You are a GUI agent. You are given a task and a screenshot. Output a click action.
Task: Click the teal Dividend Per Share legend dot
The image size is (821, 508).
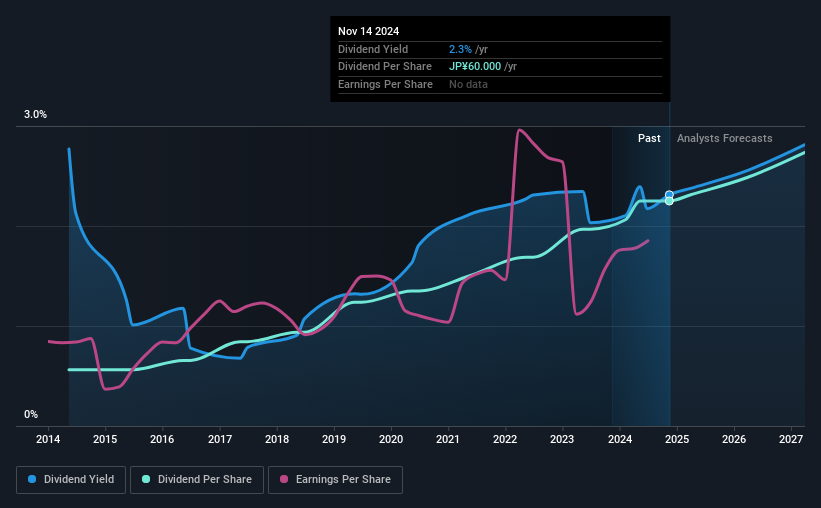[x=146, y=479]
